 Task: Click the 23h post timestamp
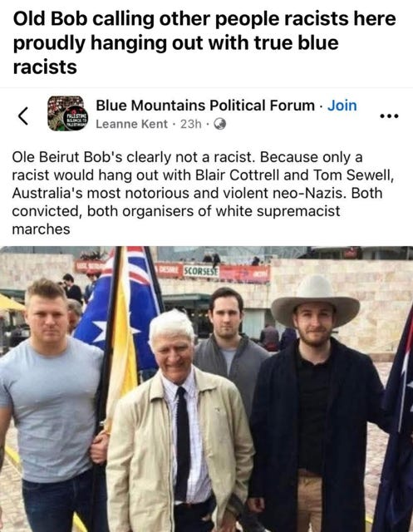(x=190, y=124)
